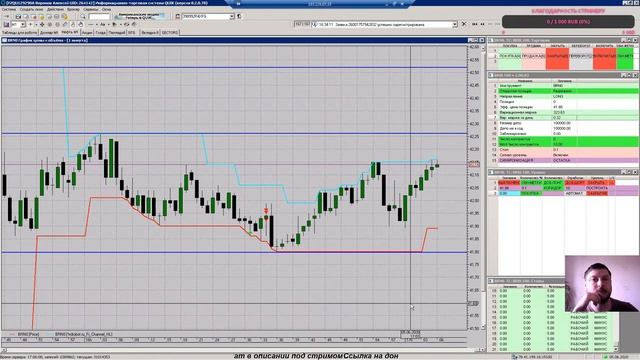
Task: Open the Система menu
Action: click(x=9, y=9)
